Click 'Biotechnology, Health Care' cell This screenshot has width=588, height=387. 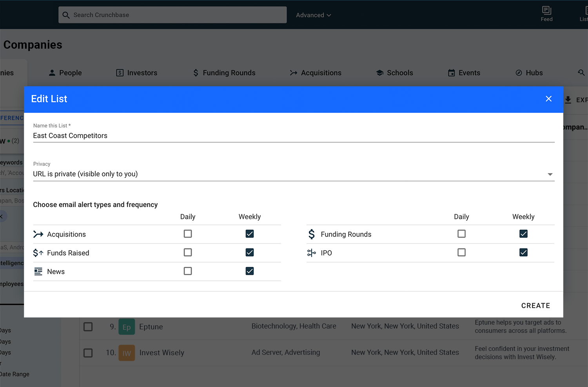pos(294,326)
